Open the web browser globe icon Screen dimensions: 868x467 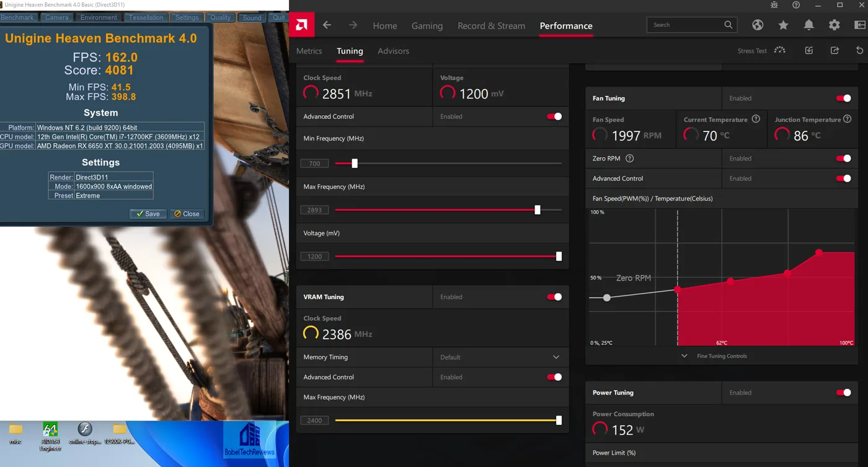tap(758, 25)
